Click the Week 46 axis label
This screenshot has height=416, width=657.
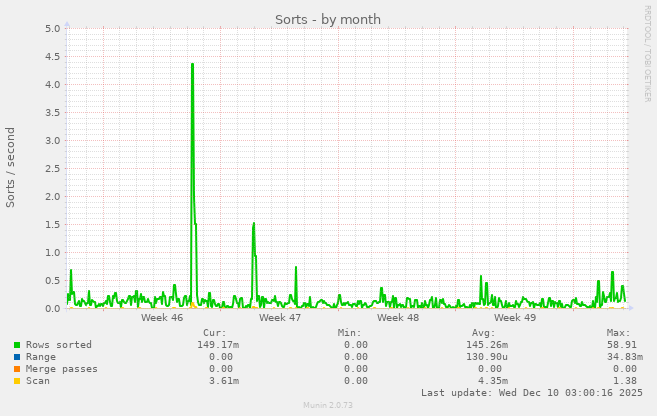pyautogui.click(x=162, y=318)
